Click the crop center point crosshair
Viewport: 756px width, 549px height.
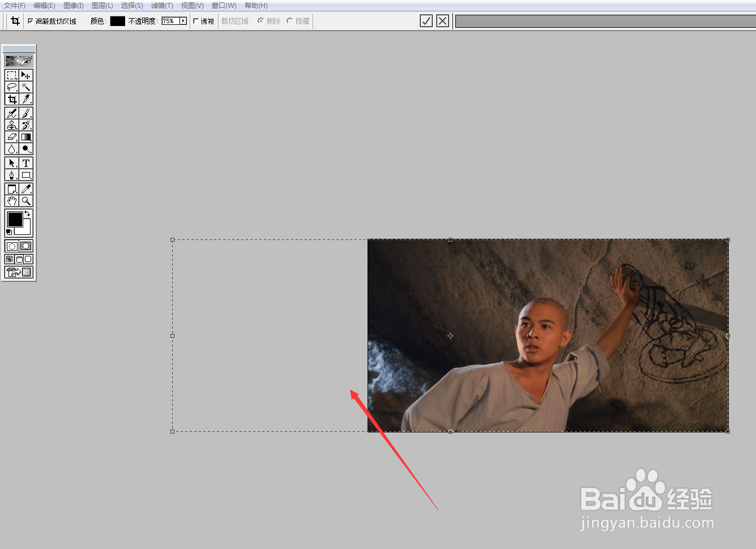point(450,336)
